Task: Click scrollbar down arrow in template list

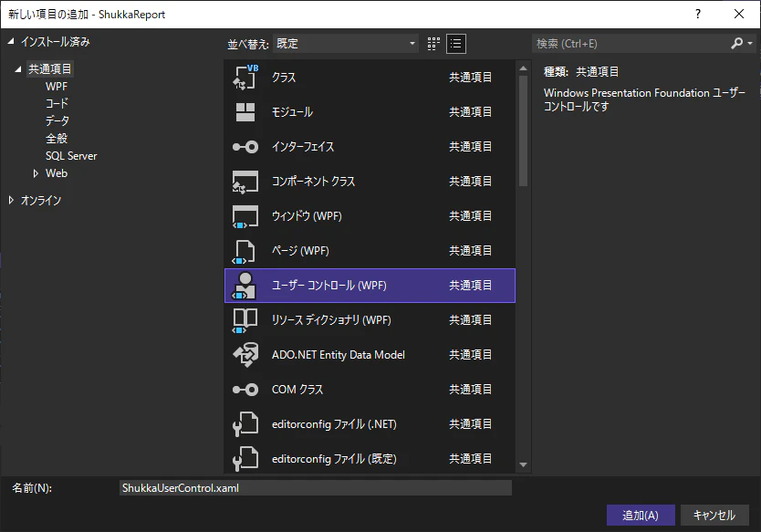Action: 523,464
